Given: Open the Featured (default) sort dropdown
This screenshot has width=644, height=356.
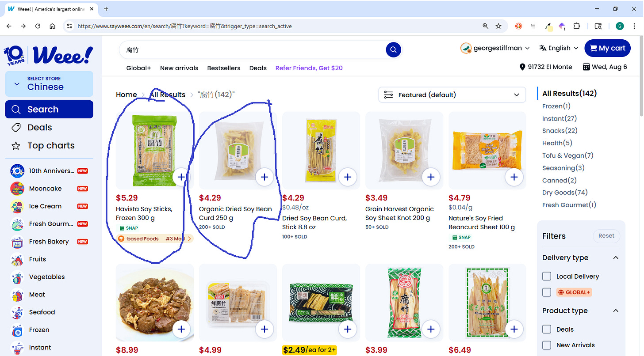Looking at the screenshot, I should point(452,95).
